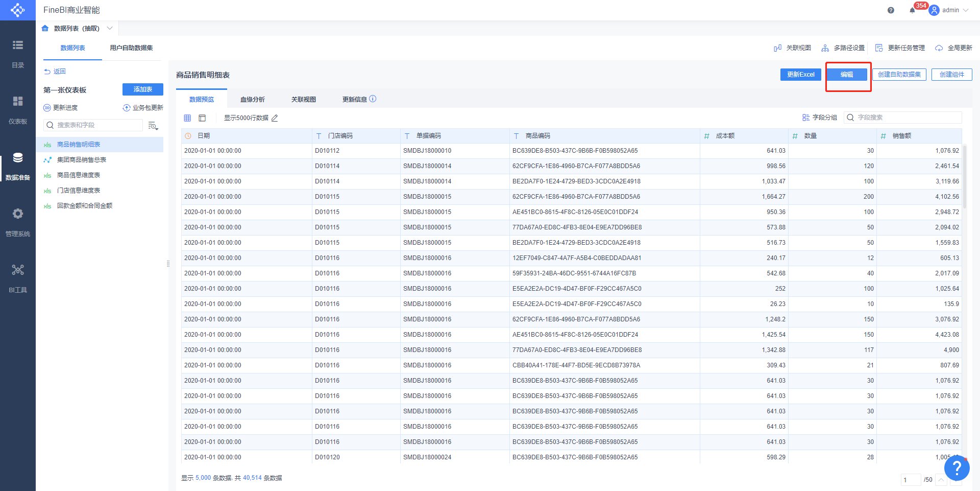This screenshot has height=491, width=980.
Task: Click the 商品编码 column header
Action: pos(605,136)
